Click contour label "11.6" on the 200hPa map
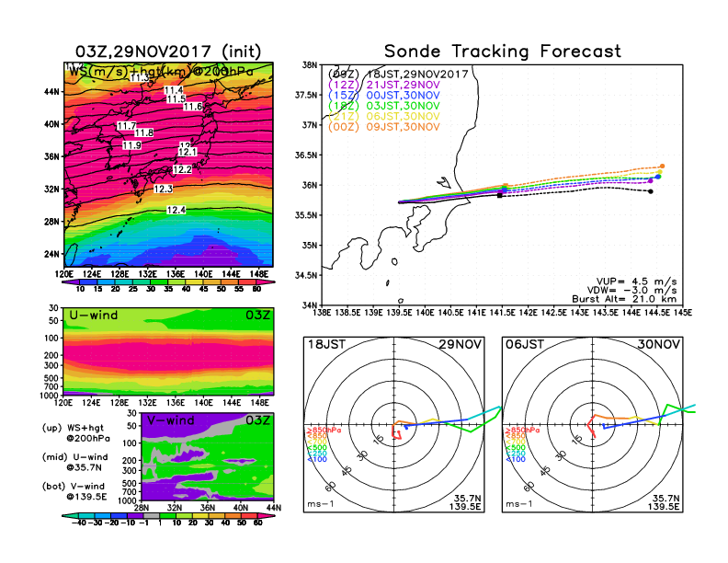The width and height of the screenshot is (728, 563). point(193,107)
